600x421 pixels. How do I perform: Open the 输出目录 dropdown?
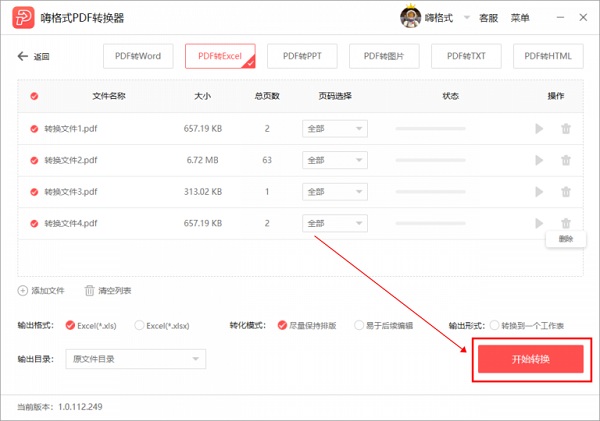pos(135,358)
